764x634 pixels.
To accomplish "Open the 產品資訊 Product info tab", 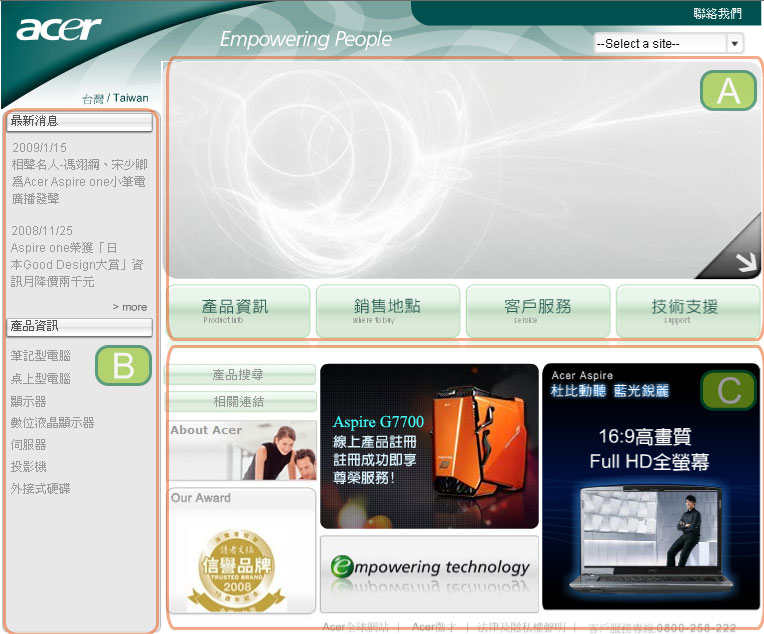I will [x=239, y=311].
